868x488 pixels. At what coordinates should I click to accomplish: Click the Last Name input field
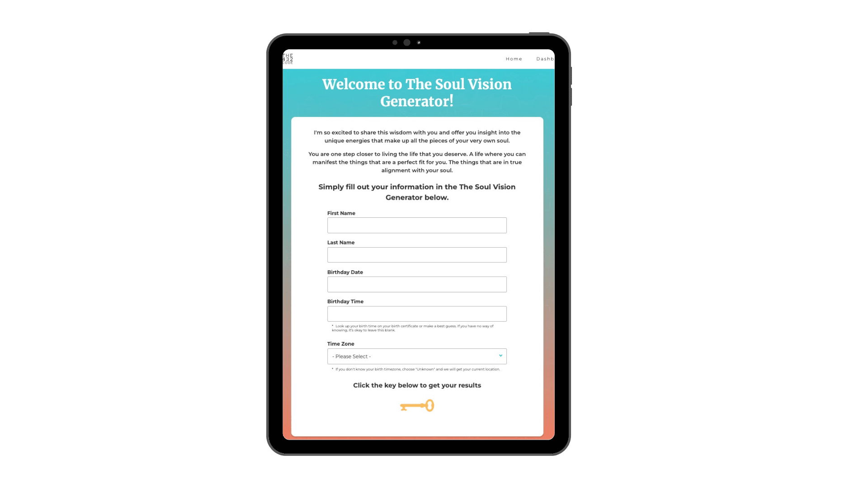(417, 254)
